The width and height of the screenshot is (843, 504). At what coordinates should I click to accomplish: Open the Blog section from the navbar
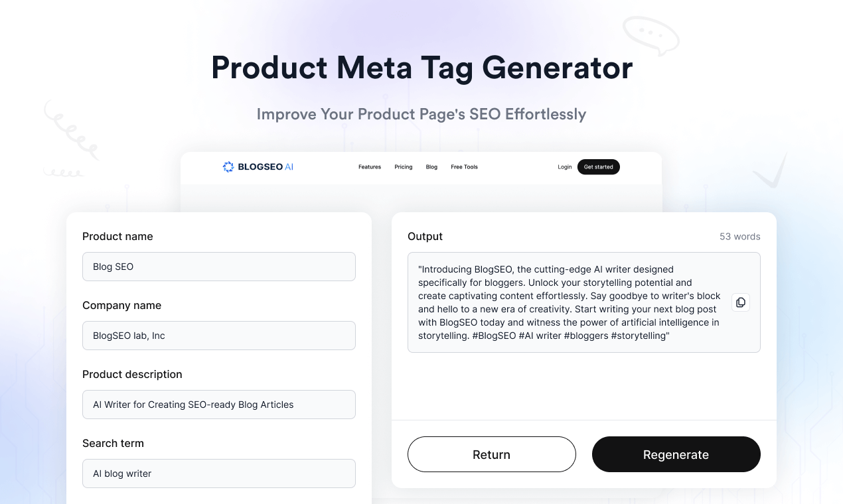431,167
